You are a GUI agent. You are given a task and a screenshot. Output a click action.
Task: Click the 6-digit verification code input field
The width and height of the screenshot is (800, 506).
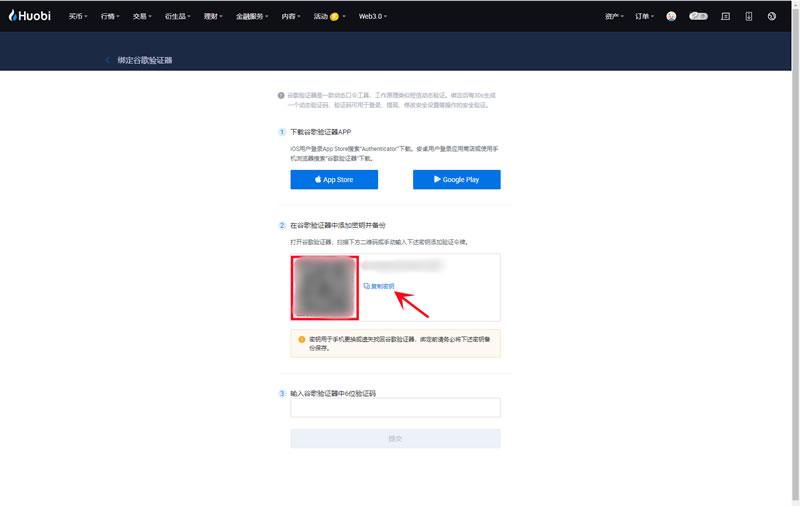(x=395, y=408)
